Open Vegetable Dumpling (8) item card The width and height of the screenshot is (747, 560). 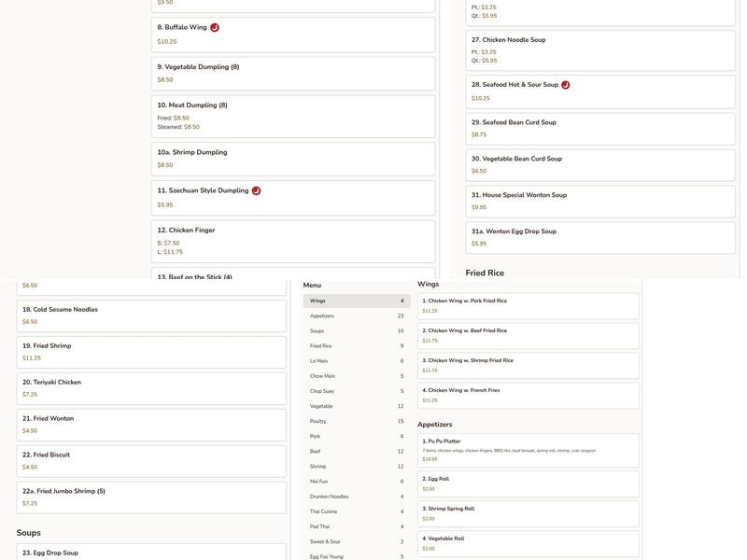293,74
